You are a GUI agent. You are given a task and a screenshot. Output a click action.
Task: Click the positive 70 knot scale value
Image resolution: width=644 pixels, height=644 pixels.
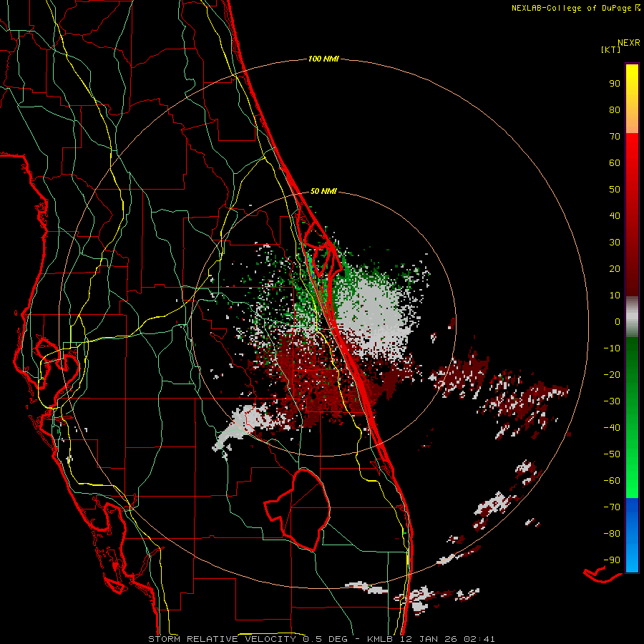coord(615,137)
